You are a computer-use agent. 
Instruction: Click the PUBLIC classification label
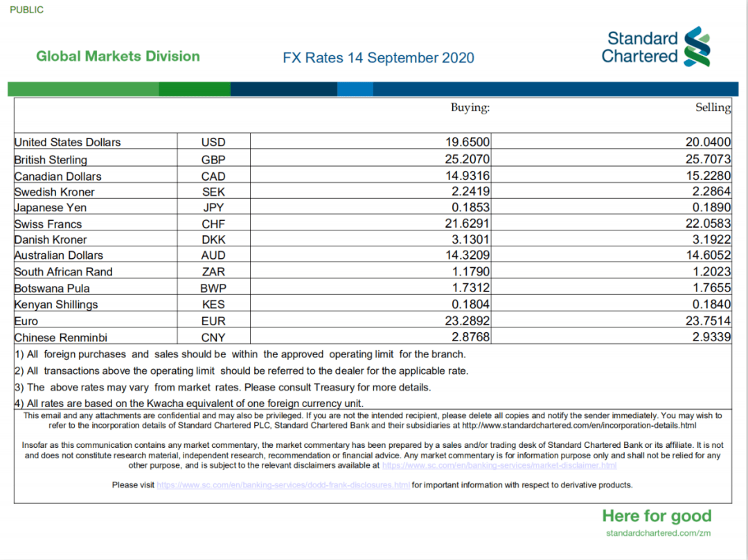(26, 10)
